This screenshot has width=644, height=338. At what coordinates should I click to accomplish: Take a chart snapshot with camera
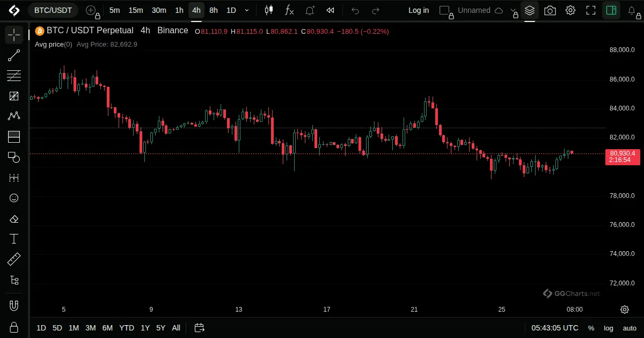point(550,10)
